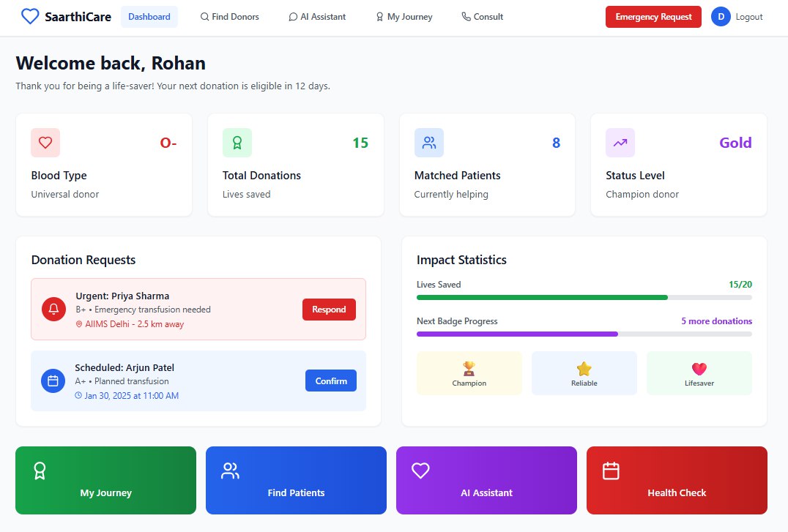
Task: Select My Journey in the top navigation
Action: pyautogui.click(x=404, y=17)
